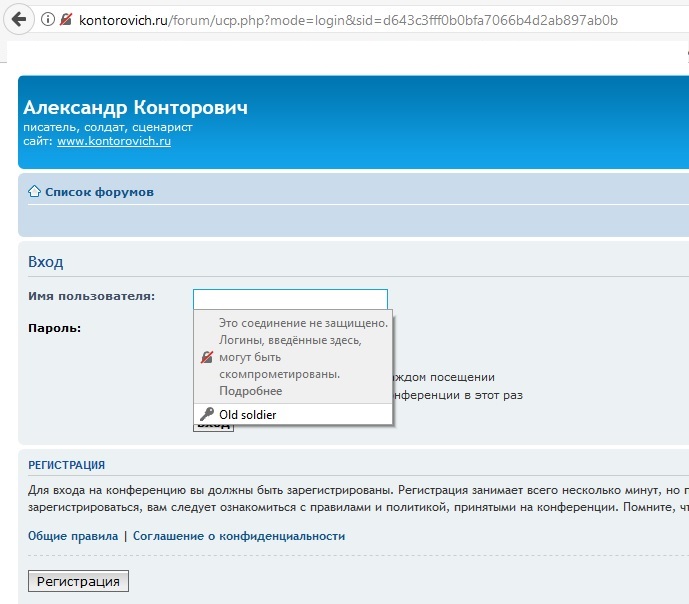Click the Пароль: label

pyautogui.click(x=54, y=328)
